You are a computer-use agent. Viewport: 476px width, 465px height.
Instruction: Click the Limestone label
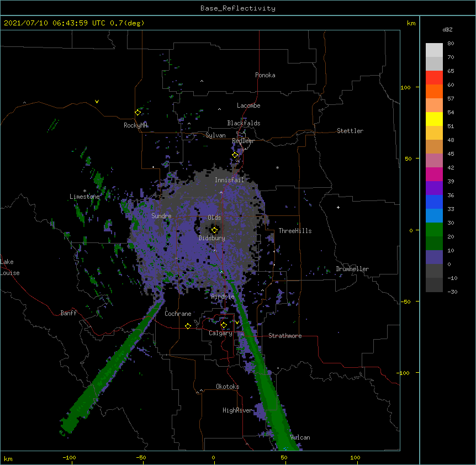[x=84, y=197]
